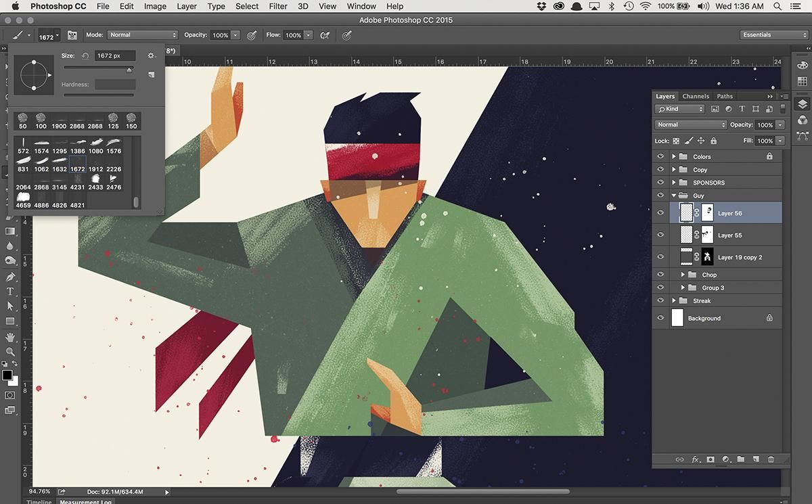Collapse the Guy layer group
This screenshot has width=812, height=504.
coord(673,196)
